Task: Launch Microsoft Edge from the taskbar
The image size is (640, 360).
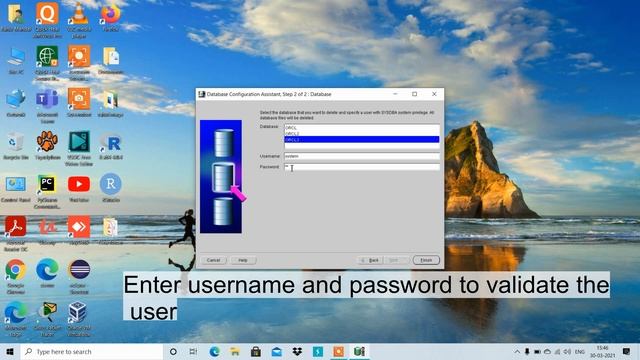Action: pos(215,351)
